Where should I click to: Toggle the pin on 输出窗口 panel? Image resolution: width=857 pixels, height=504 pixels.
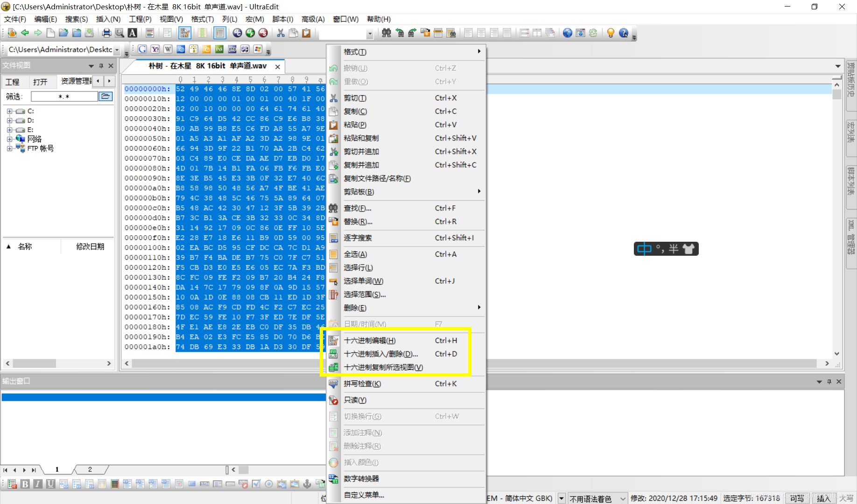[829, 382]
